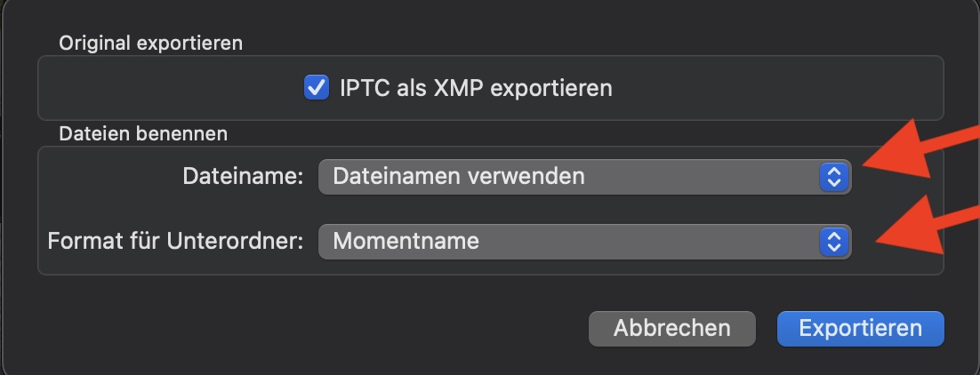Screen dimensions: 980x375
Task: Click the white checkmark in the blue box
Action: pyautogui.click(x=316, y=88)
